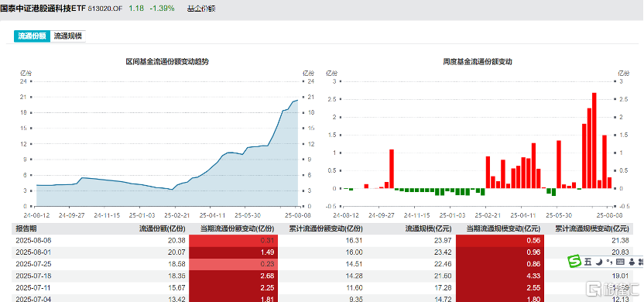Click the 16.31 cumulative share change cell
Image resolution: width=644 pixels, height=302 pixels.
(355, 241)
